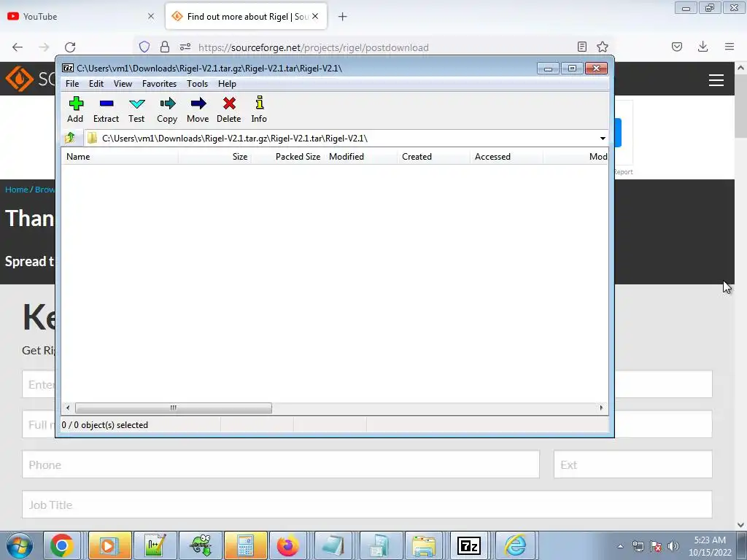Sort by the Size column header
This screenshot has width=747, height=560.
tap(215, 157)
